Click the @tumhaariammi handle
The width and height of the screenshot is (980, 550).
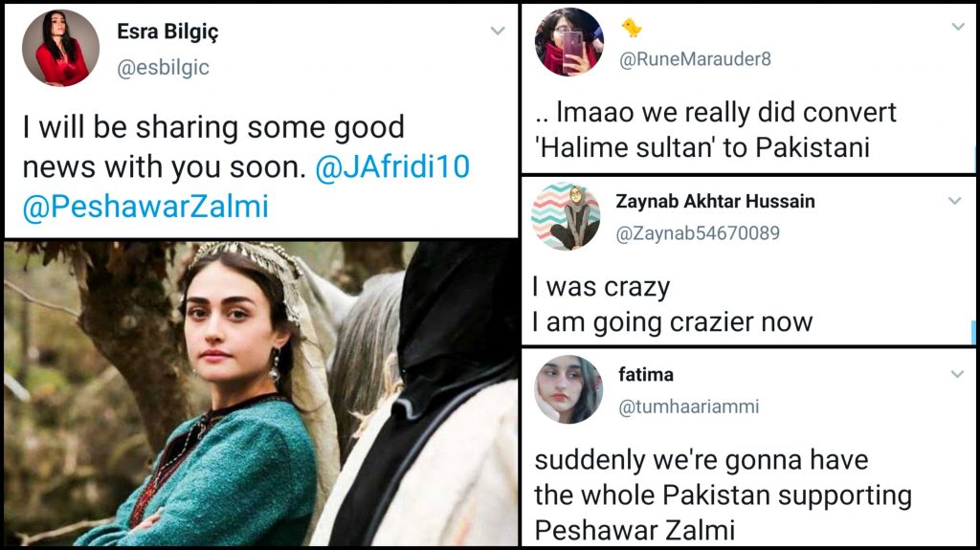(689, 407)
